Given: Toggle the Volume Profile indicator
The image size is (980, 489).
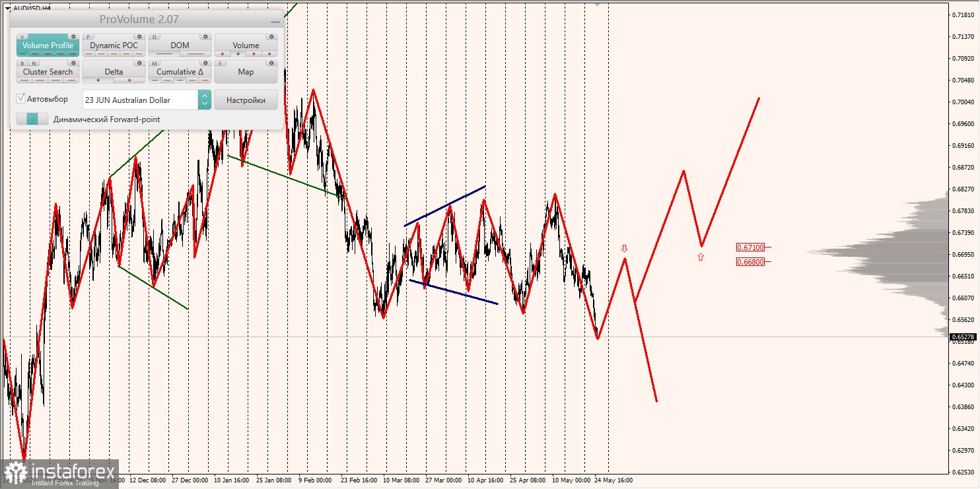Looking at the screenshot, I should [48, 46].
